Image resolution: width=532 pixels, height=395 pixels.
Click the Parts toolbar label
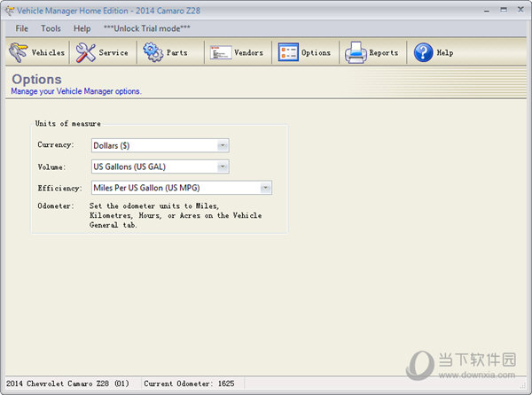pos(176,53)
